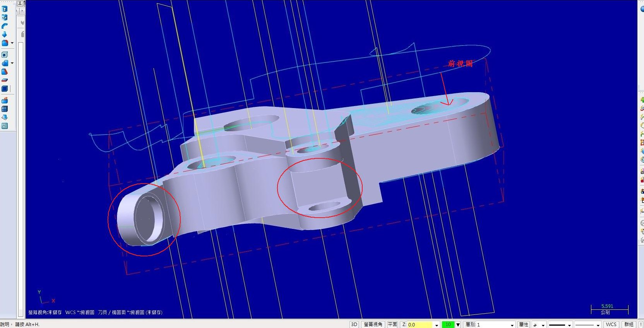This screenshot has height=328, width=644.
Task: Pick the solid Shell tool
Action: coord(5,55)
